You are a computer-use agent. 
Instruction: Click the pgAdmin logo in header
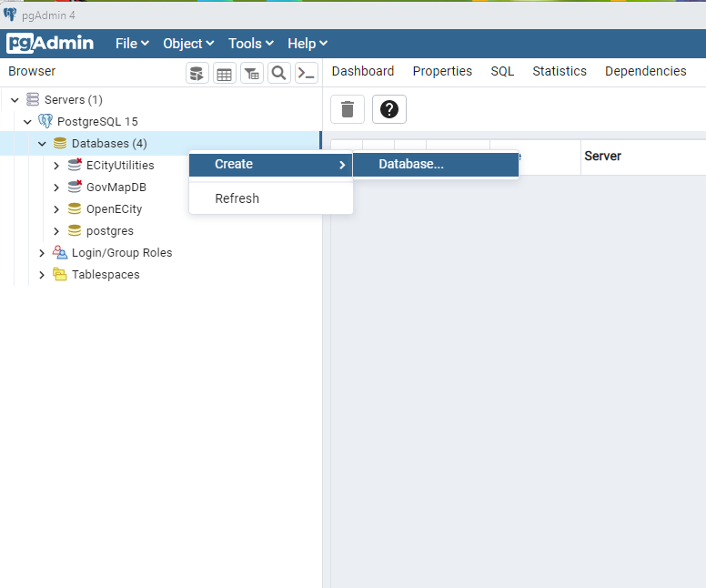coord(50,44)
